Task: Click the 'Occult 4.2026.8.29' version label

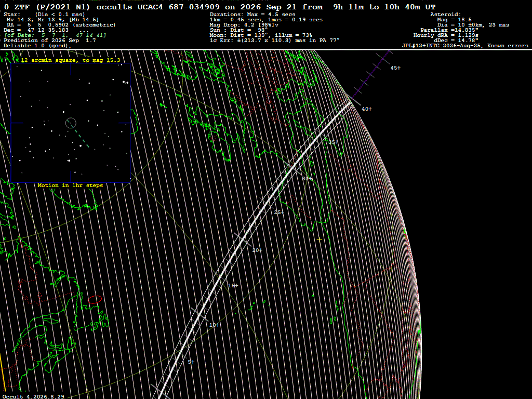Action: point(33,396)
